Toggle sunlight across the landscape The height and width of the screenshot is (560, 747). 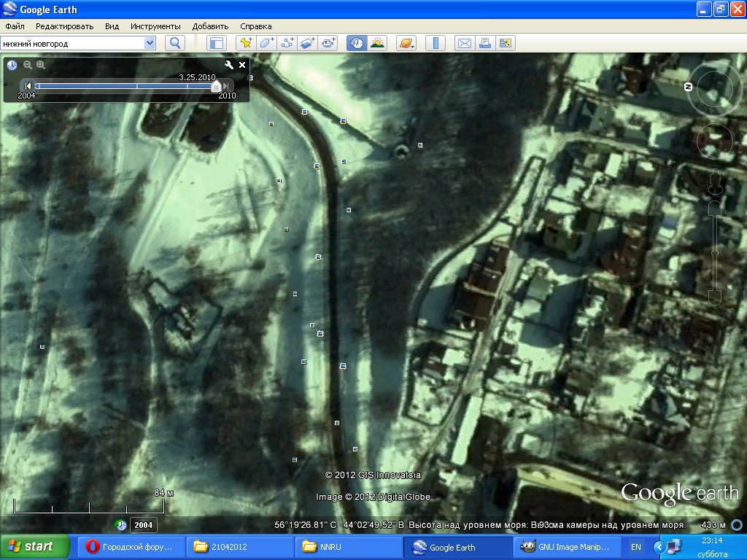pos(376,43)
